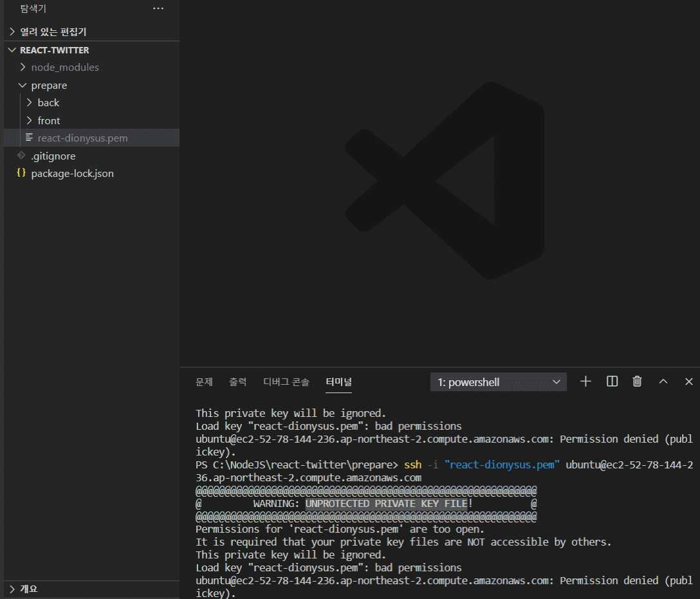The height and width of the screenshot is (599, 700).
Task: Click the highlighted UNPROTECTED PRIVATE KEY FILE text
Action: [x=387, y=504]
